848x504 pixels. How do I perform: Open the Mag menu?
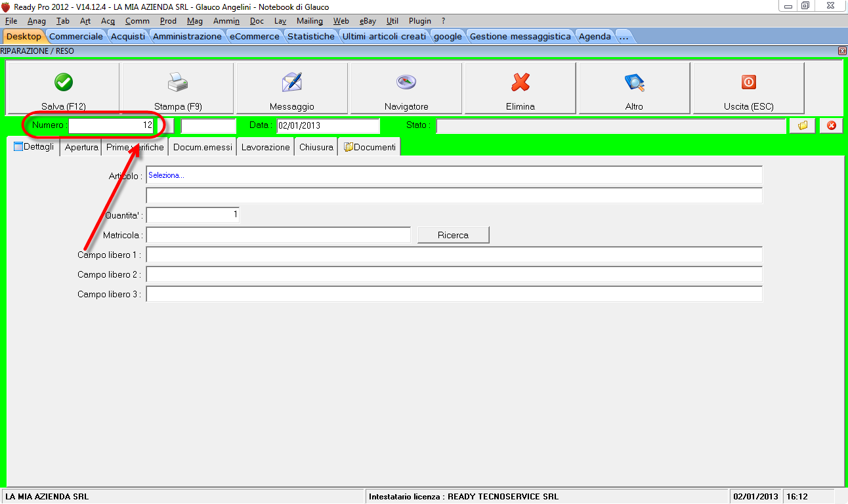(195, 21)
